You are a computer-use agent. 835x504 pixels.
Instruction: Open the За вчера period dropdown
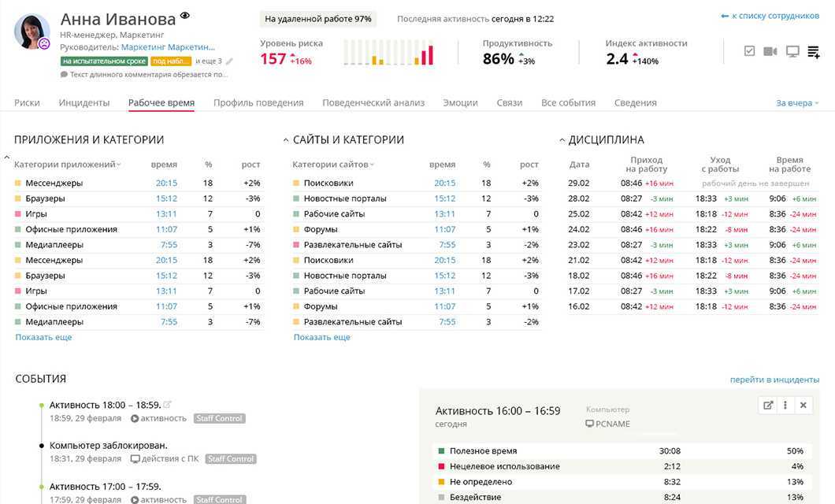point(797,103)
